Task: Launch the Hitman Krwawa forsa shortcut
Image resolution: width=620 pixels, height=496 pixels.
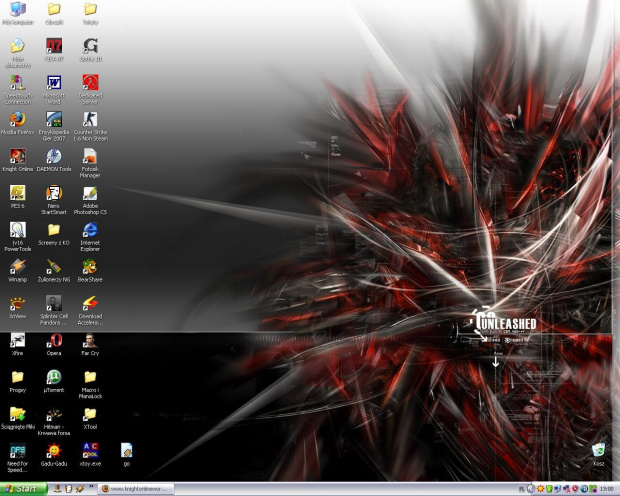Action: tap(54, 421)
